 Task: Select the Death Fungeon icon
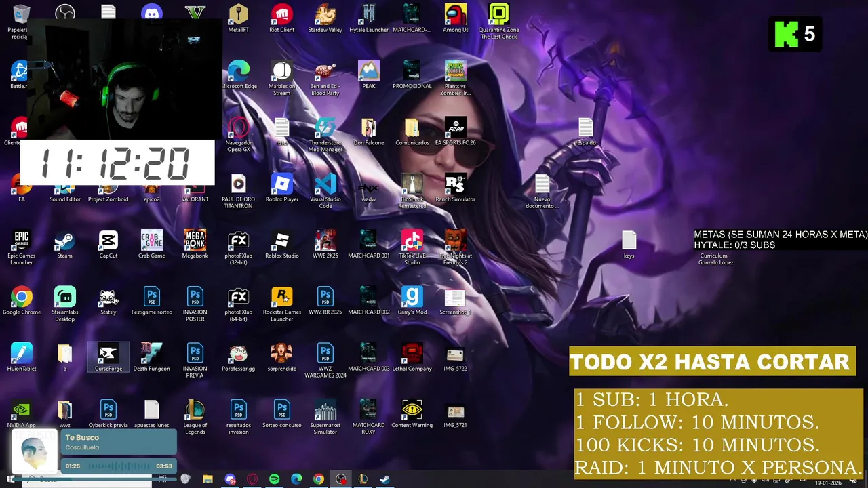pyautogui.click(x=151, y=357)
